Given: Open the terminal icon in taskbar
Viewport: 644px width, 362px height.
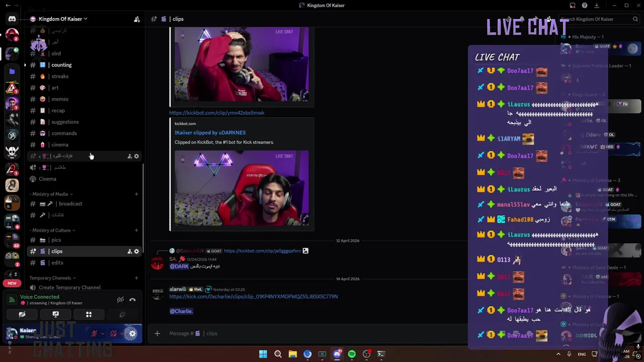Looking at the screenshot, I should (381, 354).
